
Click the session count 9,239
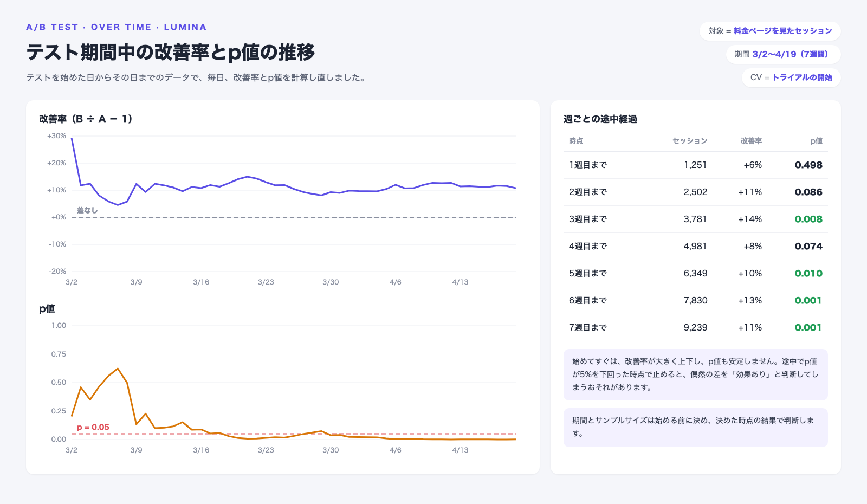pos(695,327)
